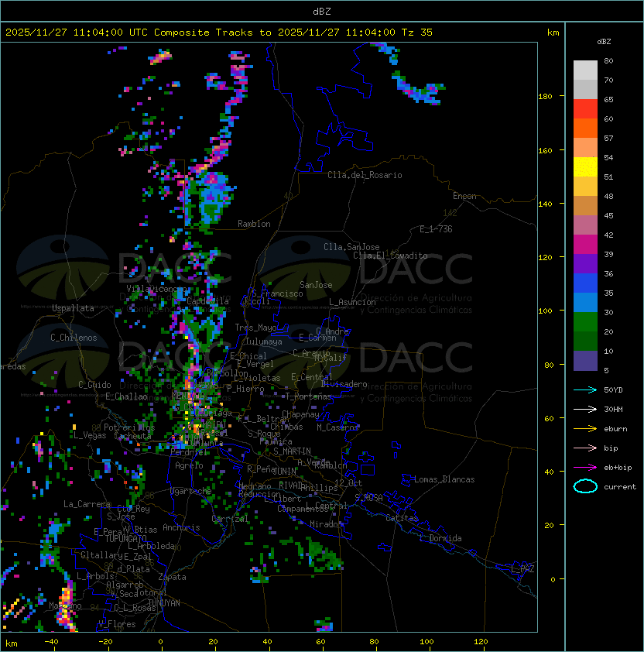644x652 pixels.
Task: Select the light gray swatch atop the dBZ scale
Action: (x=585, y=70)
